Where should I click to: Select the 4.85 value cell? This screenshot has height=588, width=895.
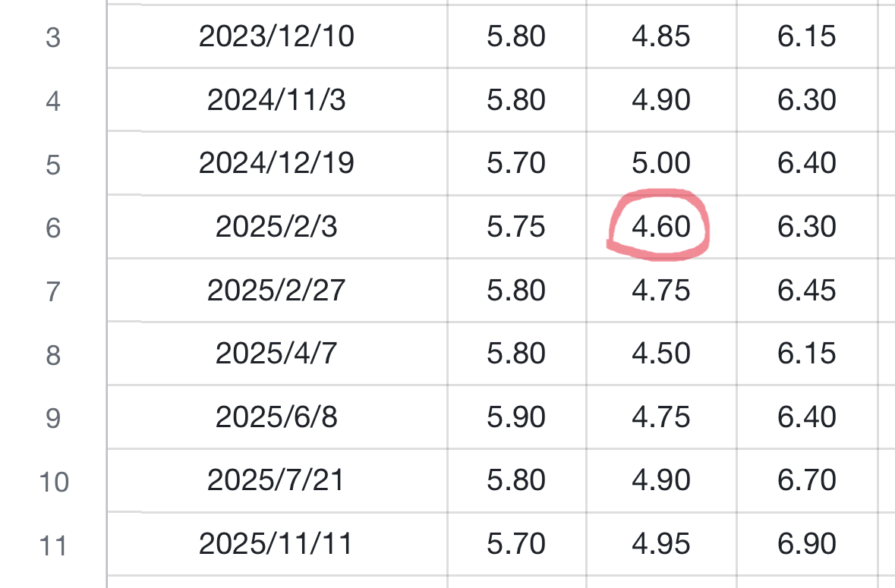tap(660, 36)
